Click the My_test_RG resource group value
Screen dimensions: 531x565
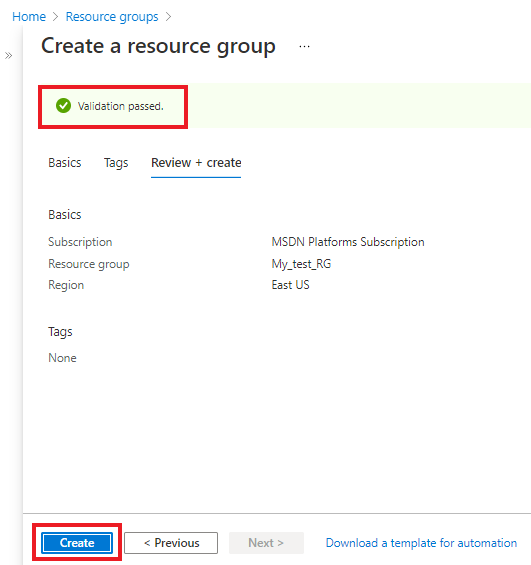click(301, 264)
